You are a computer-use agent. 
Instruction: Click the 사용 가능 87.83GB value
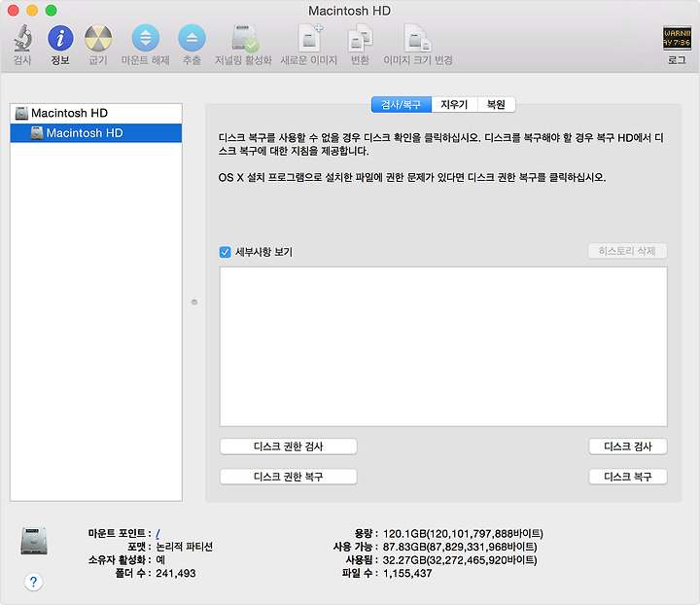click(x=460, y=547)
